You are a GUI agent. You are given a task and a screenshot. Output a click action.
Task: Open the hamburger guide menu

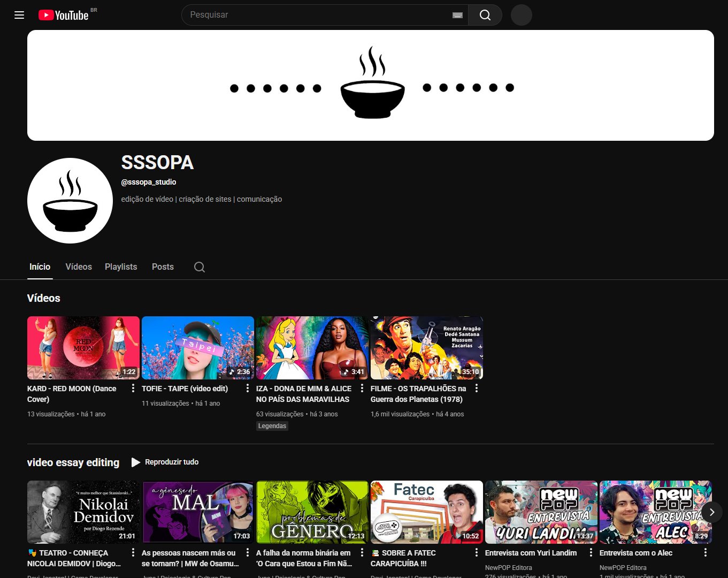pos(19,15)
